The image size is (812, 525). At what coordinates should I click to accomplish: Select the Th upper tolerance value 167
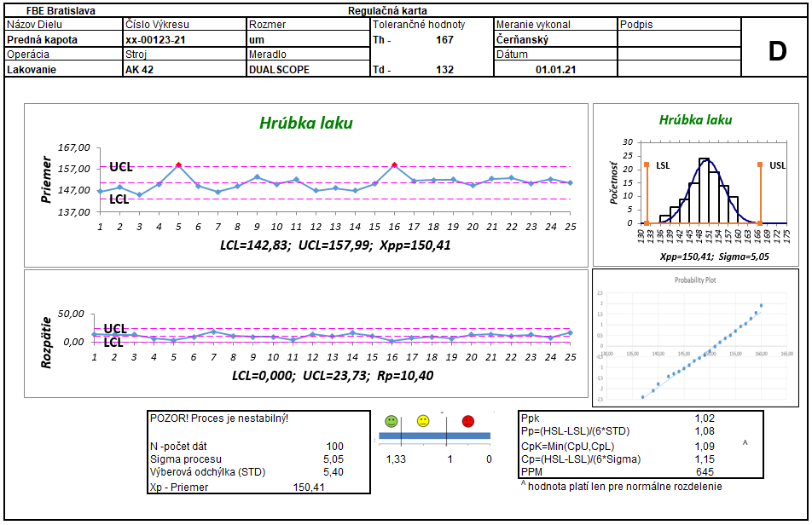coord(444,39)
